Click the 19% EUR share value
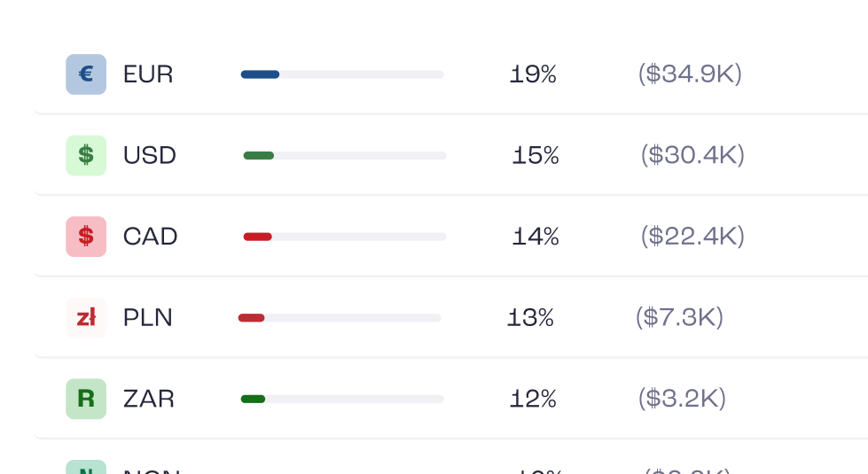868x474 pixels. 533,74
